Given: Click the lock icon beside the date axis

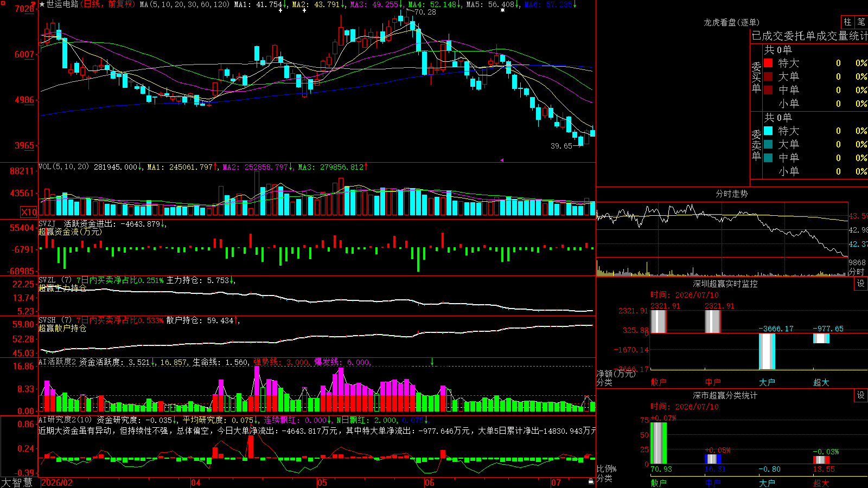Looking at the screenshot, I should pyautogui.click(x=591, y=481).
